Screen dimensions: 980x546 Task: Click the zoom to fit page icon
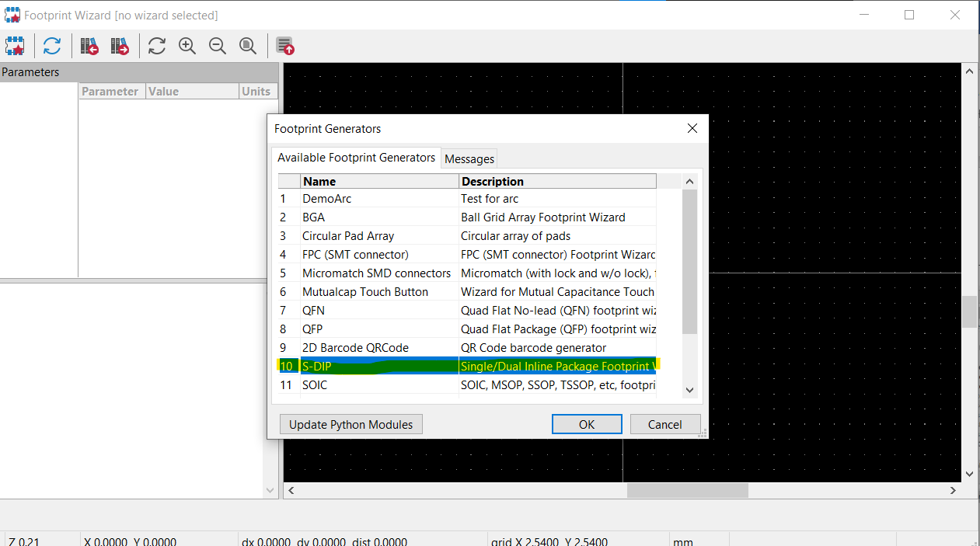(x=248, y=46)
